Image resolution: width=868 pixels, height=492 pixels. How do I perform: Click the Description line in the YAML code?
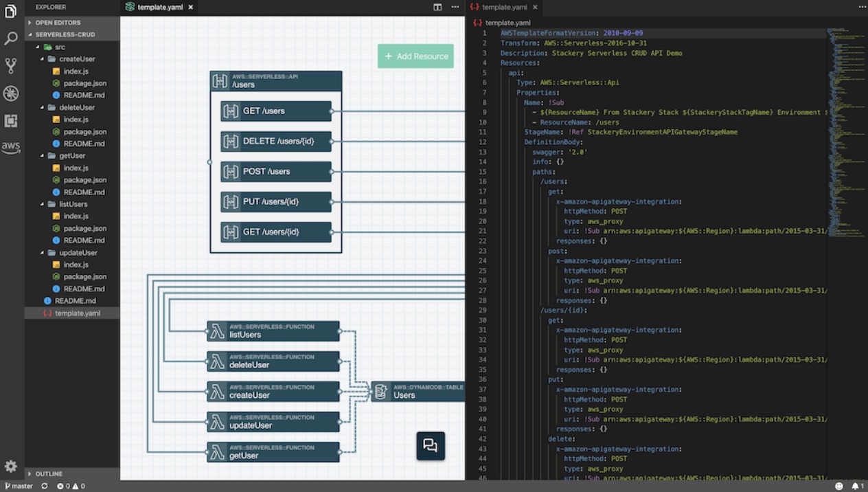(x=591, y=53)
